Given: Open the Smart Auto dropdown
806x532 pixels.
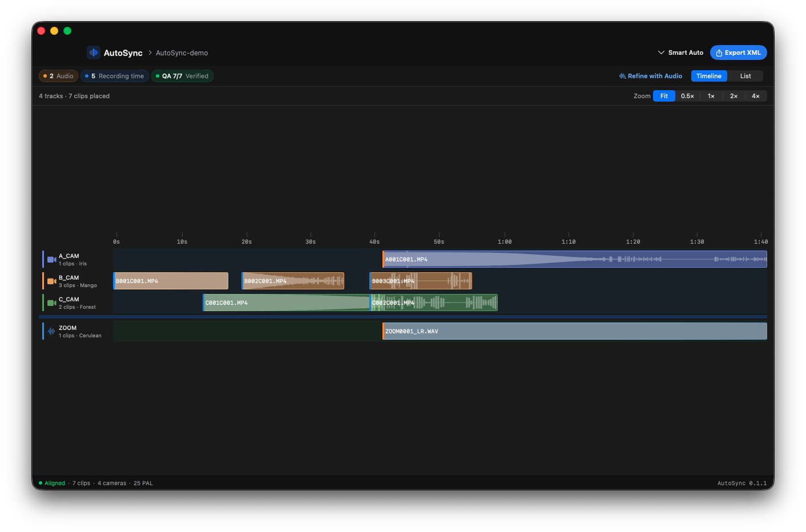Looking at the screenshot, I should click(680, 53).
